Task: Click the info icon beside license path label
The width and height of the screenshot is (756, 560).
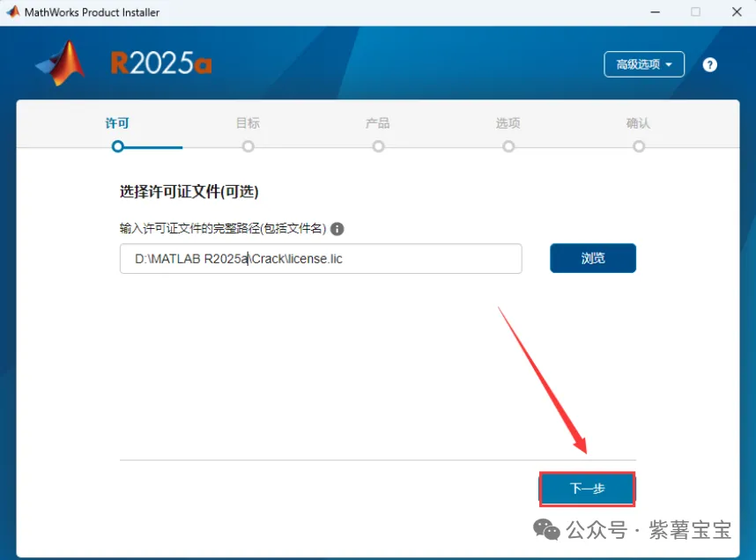Action: coord(337,229)
